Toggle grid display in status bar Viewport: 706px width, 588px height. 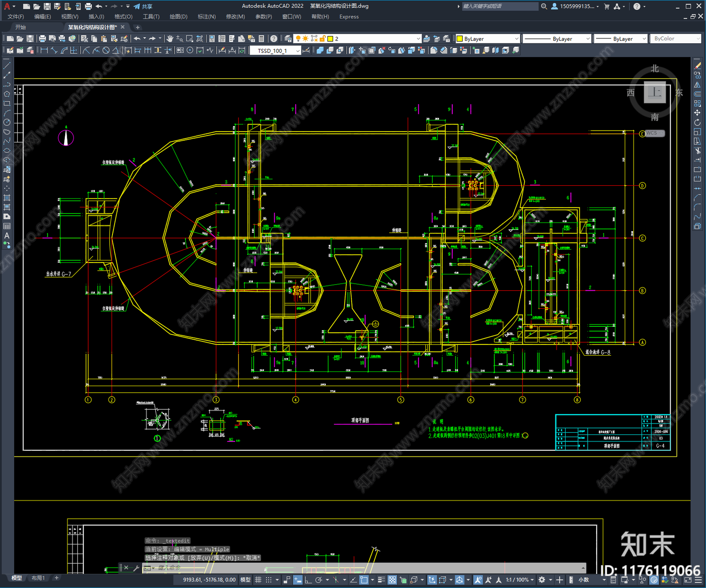pos(258,580)
